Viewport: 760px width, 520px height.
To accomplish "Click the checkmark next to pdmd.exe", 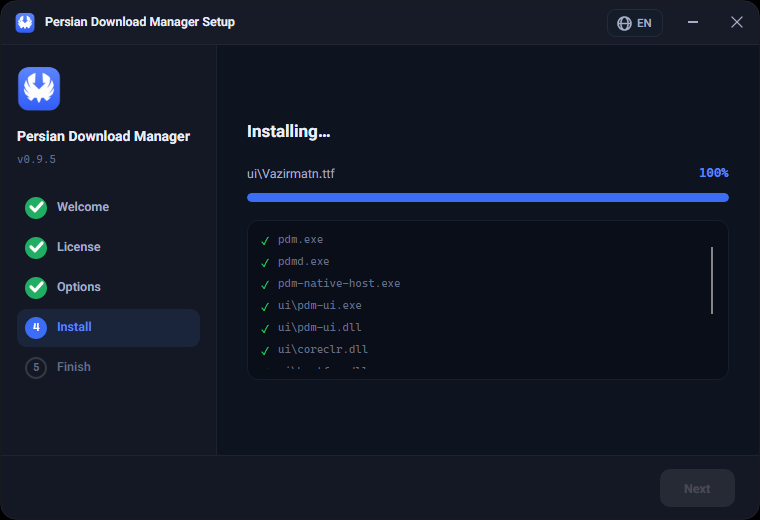I will [265, 263].
